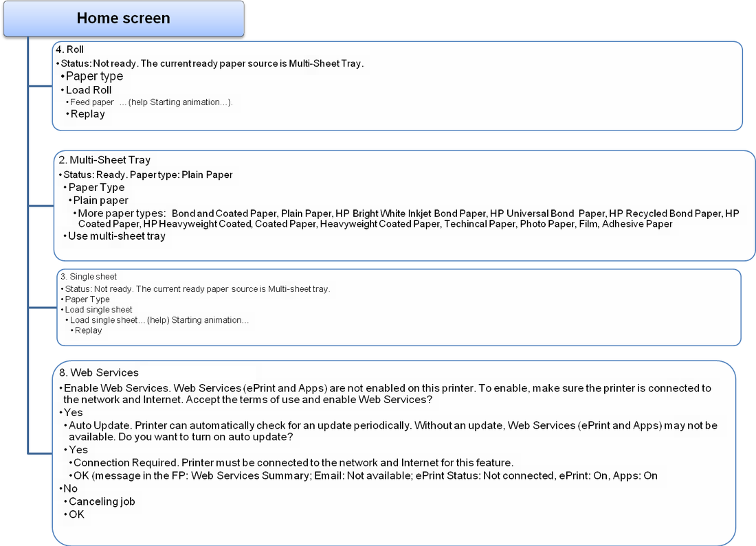The height and width of the screenshot is (546, 756).
Task: Choose the No option in Web Services
Action: point(70,489)
